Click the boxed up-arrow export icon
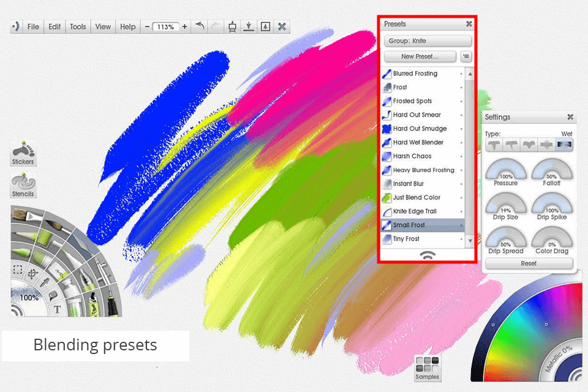This screenshot has width=588, height=392. click(x=265, y=26)
